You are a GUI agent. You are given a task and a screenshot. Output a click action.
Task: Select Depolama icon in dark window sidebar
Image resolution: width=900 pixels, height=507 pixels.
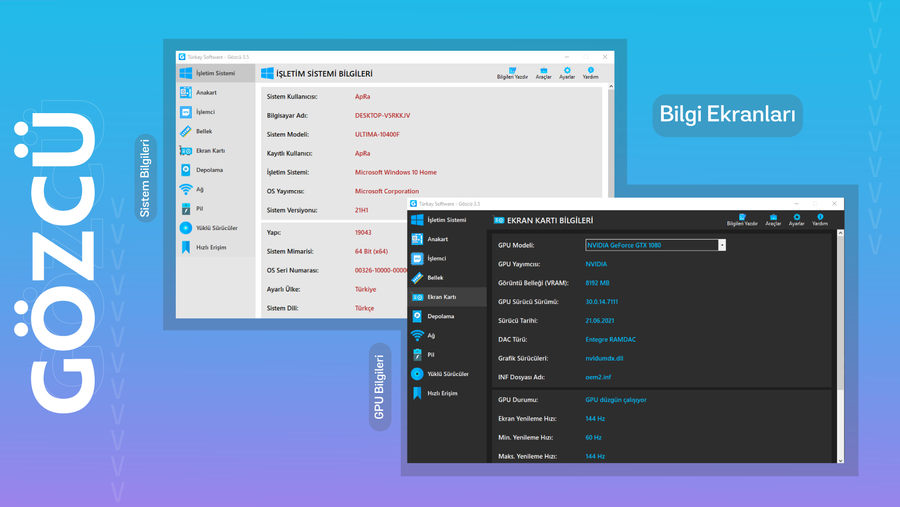[417, 316]
